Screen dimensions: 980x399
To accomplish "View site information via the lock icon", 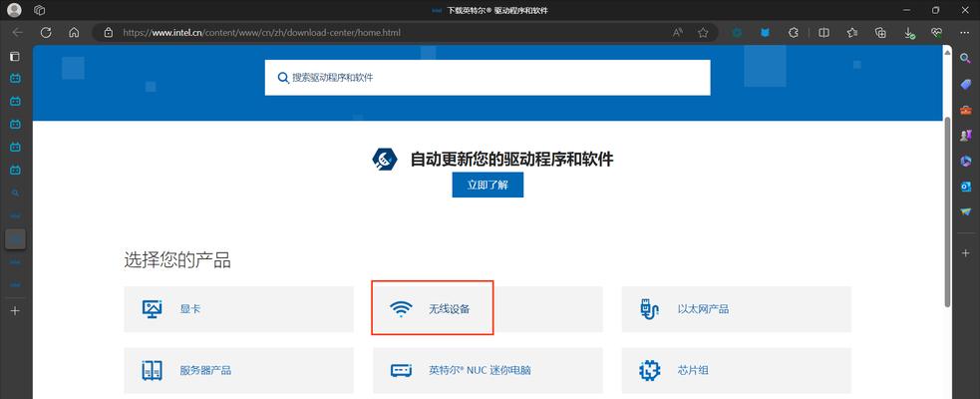I will coord(108,33).
